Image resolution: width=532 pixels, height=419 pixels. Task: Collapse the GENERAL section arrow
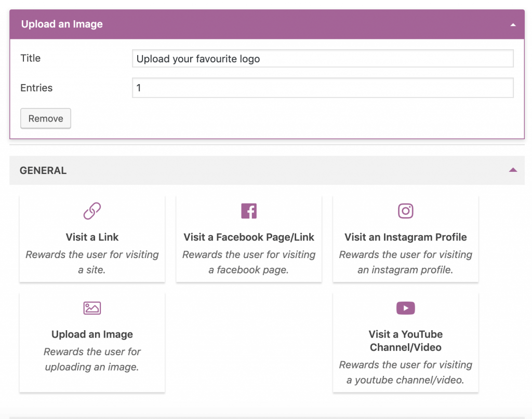pos(513,170)
